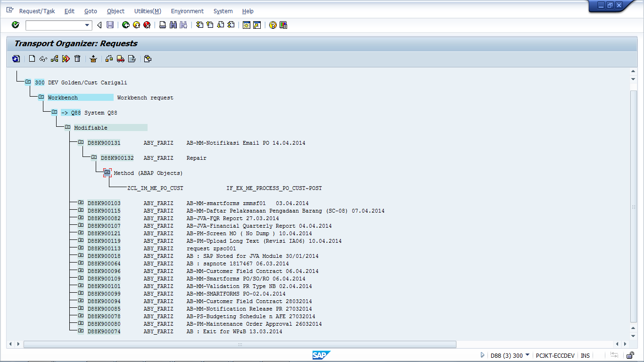Select task ZCL_IM_ME_PO_CUST in the tree
644x362 pixels.
[x=155, y=188]
